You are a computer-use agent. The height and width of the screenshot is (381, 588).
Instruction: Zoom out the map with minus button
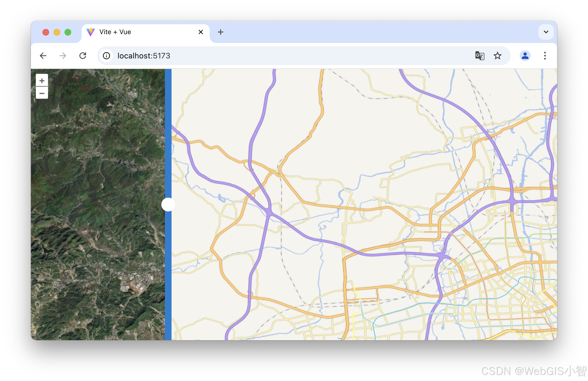(42, 93)
